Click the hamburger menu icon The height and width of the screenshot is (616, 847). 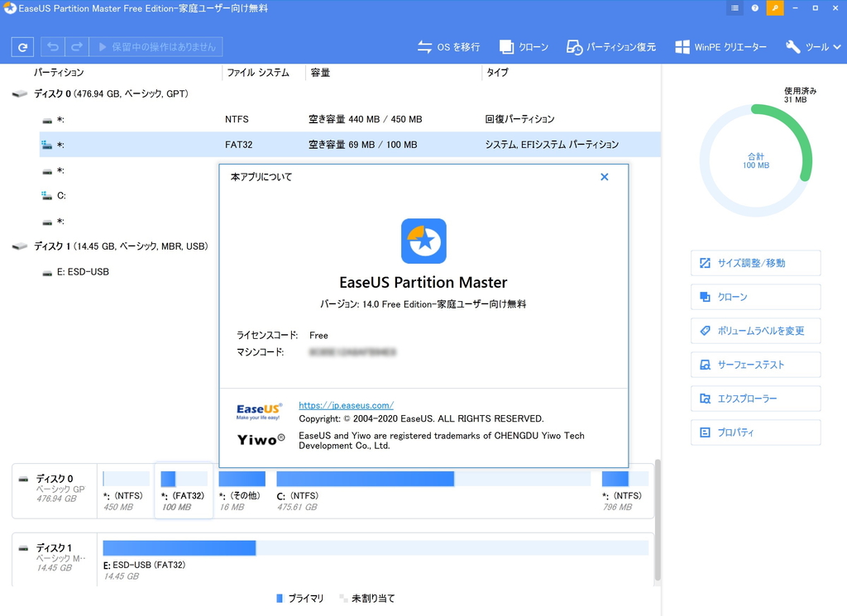coord(734,7)
